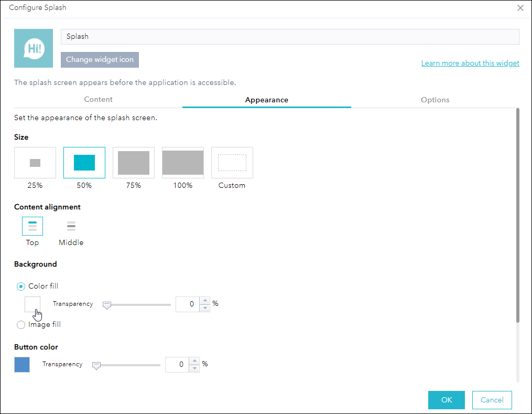Click the Hi! splash widget icon
The width and height of the screenshot is (532, 414).
click(x=33, y=48)
